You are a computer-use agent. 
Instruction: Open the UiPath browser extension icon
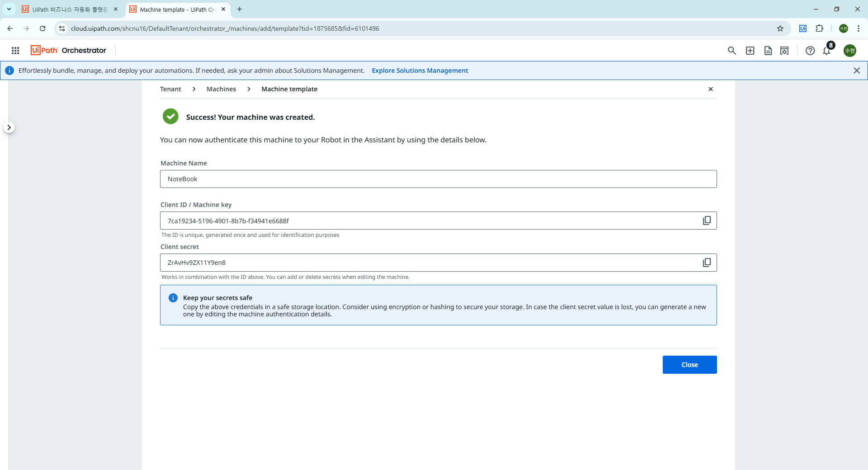click(803, 28)
